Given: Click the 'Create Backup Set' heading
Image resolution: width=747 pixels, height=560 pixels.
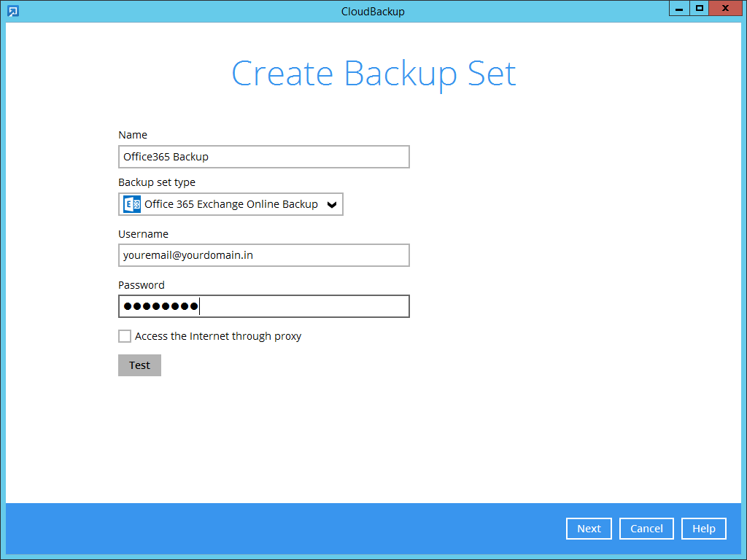Looking at the screenshot, I should pyautogui.click(x=373, y=74).
